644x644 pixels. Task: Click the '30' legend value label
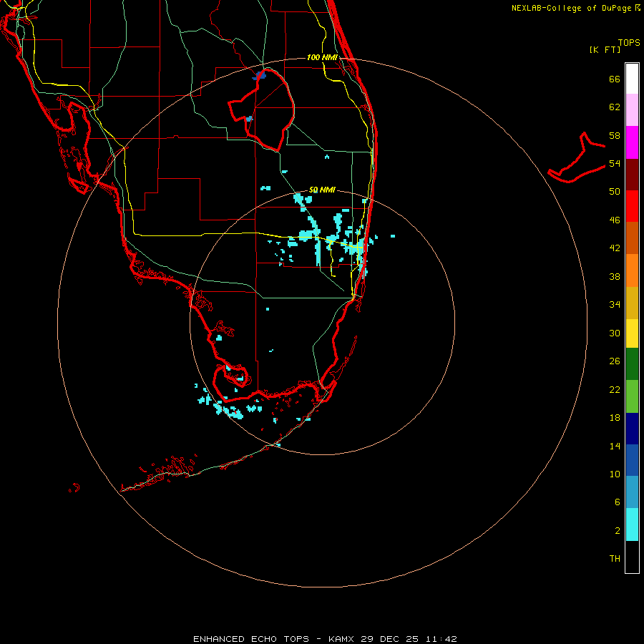coord(615,333)
